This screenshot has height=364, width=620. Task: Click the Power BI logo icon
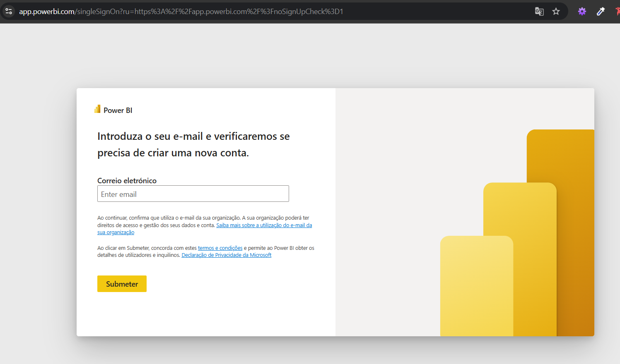pyautogui.click(x=97, y=109)
